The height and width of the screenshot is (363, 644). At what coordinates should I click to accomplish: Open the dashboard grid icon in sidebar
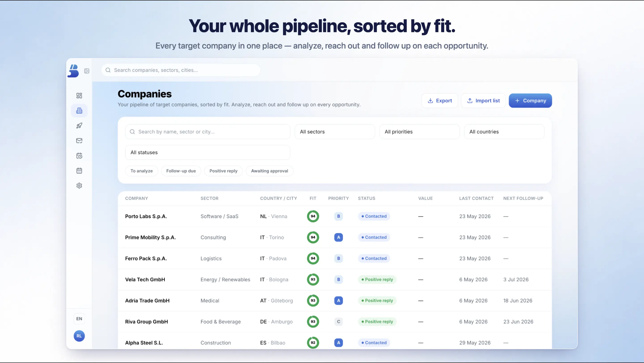79,95
